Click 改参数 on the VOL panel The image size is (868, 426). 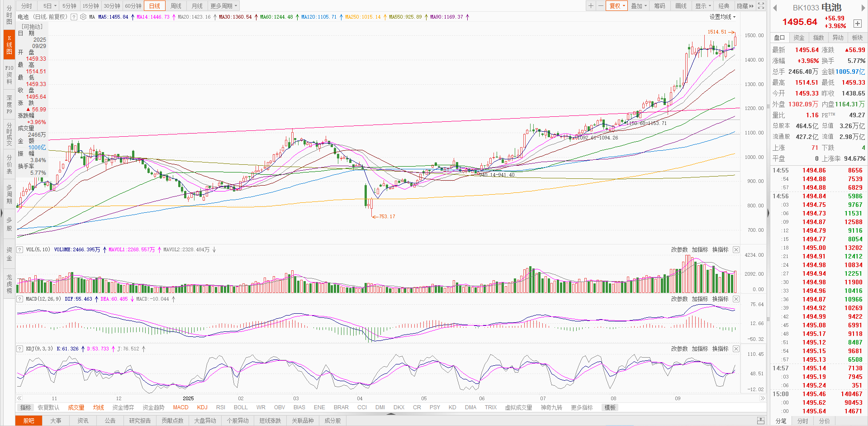(x=679, y=250)
